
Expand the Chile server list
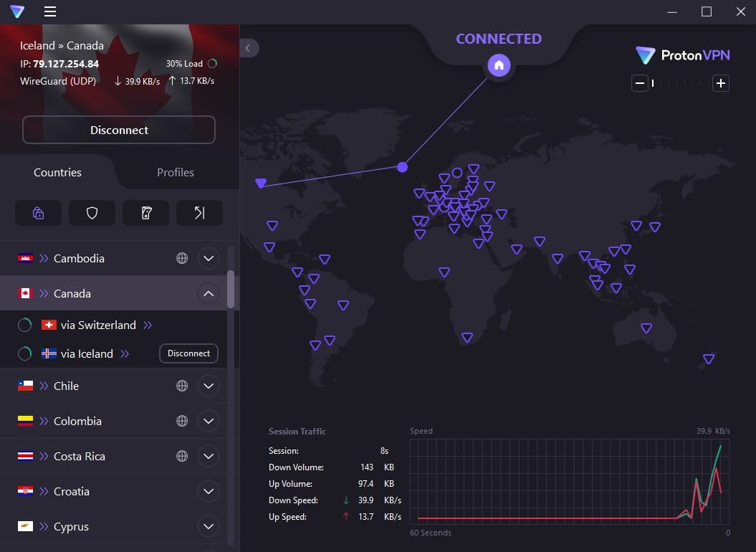[209, 386]
